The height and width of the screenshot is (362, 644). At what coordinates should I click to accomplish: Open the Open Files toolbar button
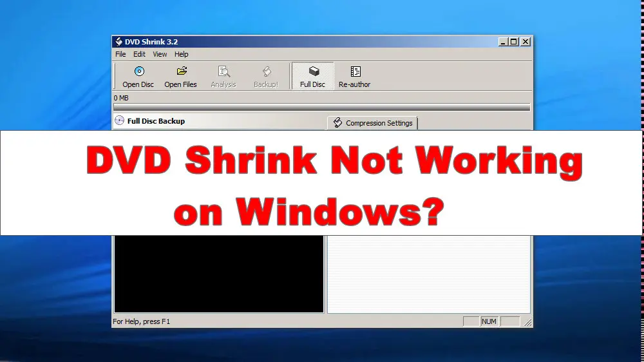click(181, 77)
